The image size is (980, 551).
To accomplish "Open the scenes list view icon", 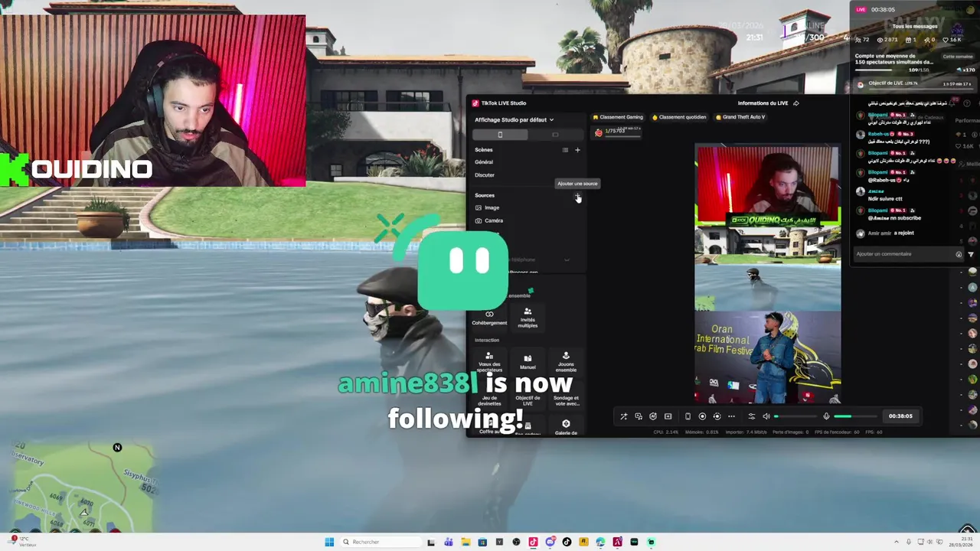I will (566, 150).
